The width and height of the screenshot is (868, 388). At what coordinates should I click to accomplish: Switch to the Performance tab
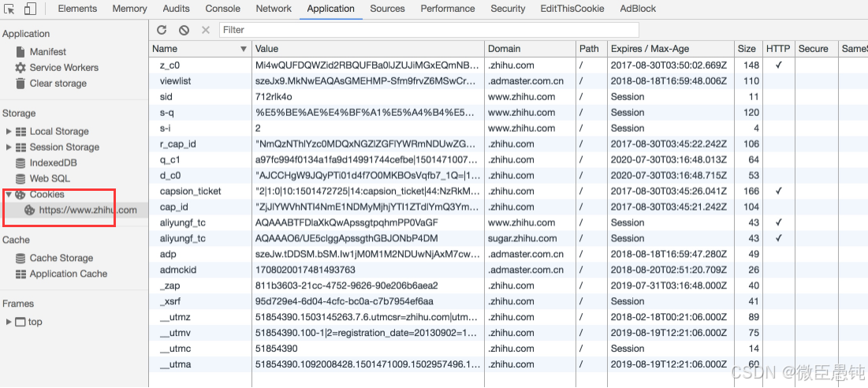tap(447, 9)
